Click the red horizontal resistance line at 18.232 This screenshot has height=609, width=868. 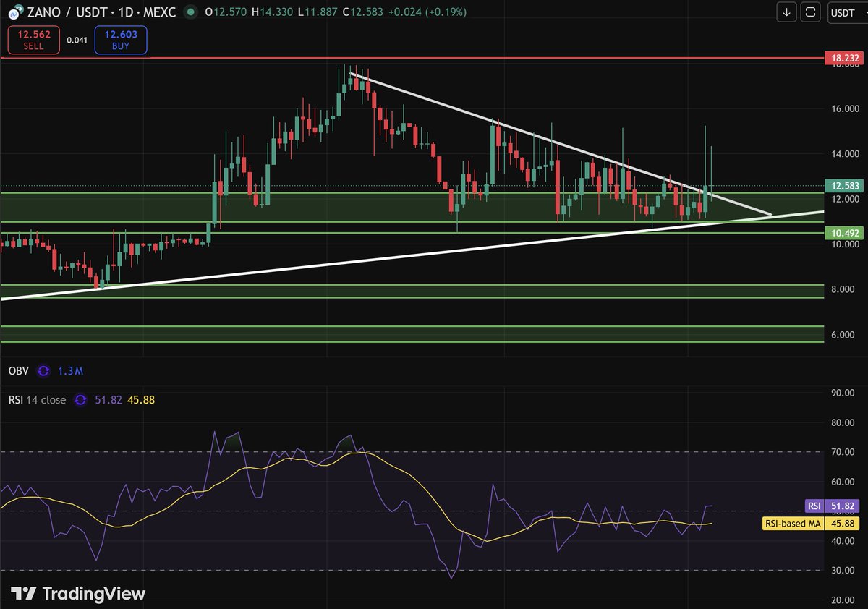point(412,57)
